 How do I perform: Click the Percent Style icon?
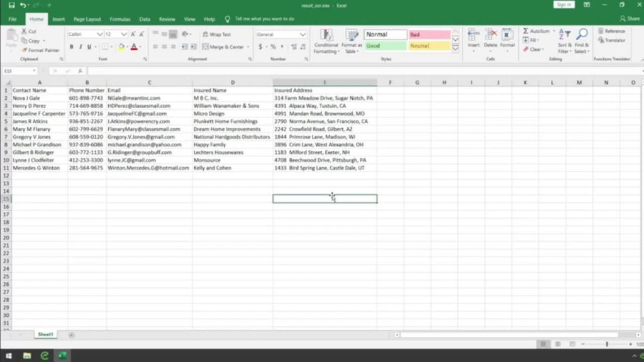pyautogui.click(x=273, y=47)
